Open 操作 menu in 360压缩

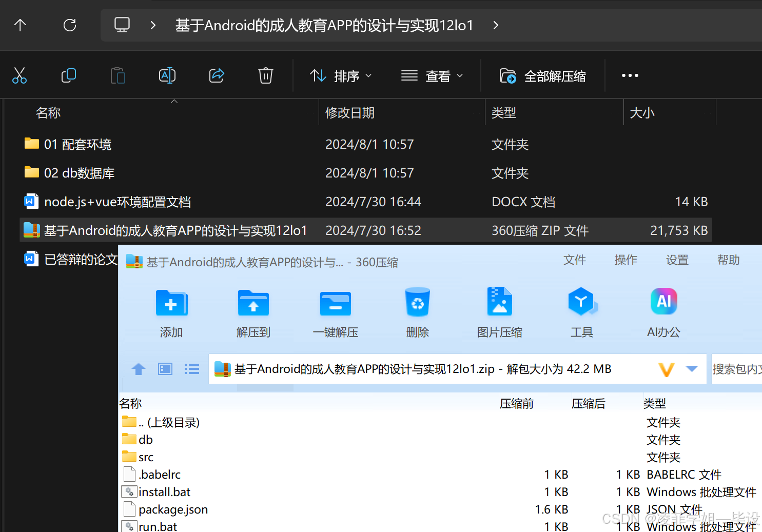click(x=626, y=260)
